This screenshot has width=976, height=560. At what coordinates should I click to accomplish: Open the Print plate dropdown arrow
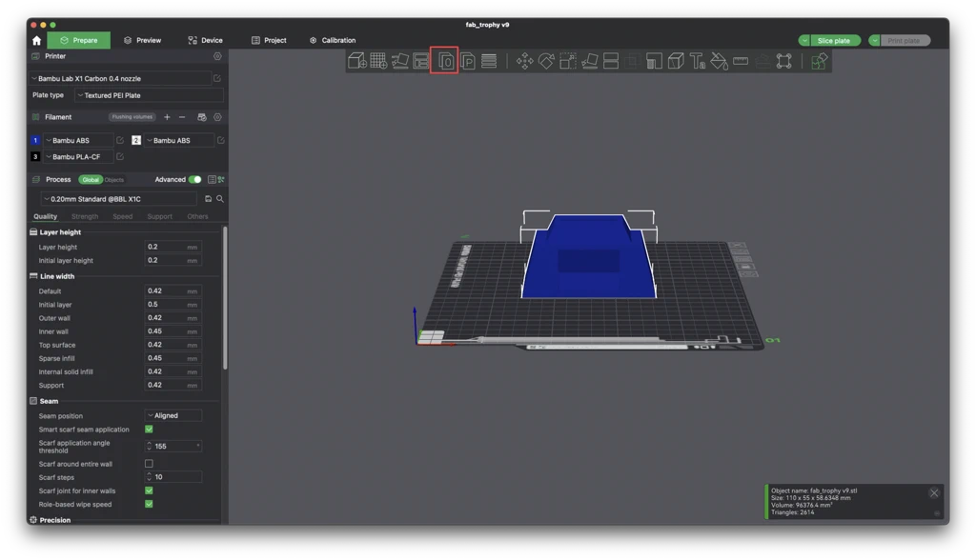[x=875, y=40]
